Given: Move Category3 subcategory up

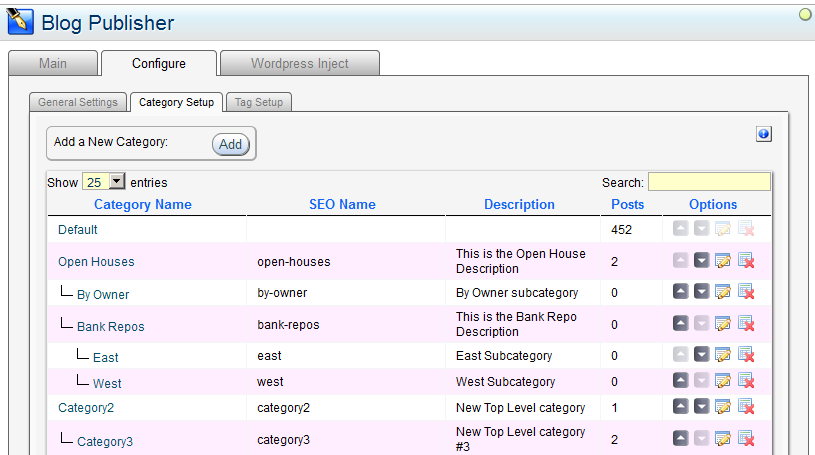Looking at the screenshot, I should coord(680,438).
